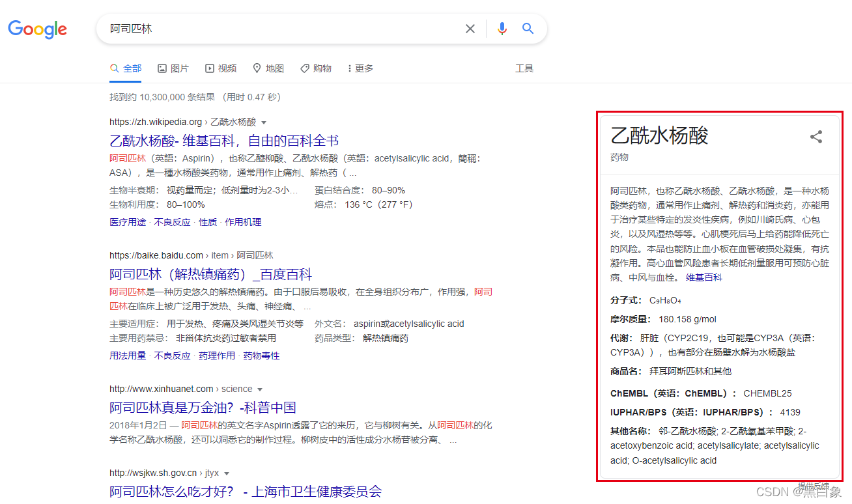852x504 pixels.
Task: Open 乙酰水杨酸- 维基百科 result
Action: pyautogui.click(x=224, y=141)
